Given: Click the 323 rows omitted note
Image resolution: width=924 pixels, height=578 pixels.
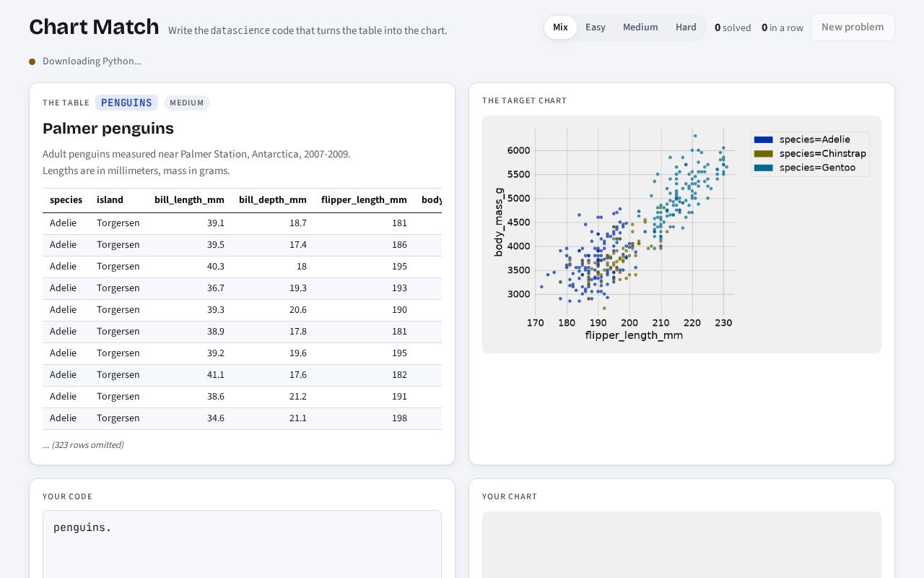Looking at the screenshot, I should click(x=83, y=445).
